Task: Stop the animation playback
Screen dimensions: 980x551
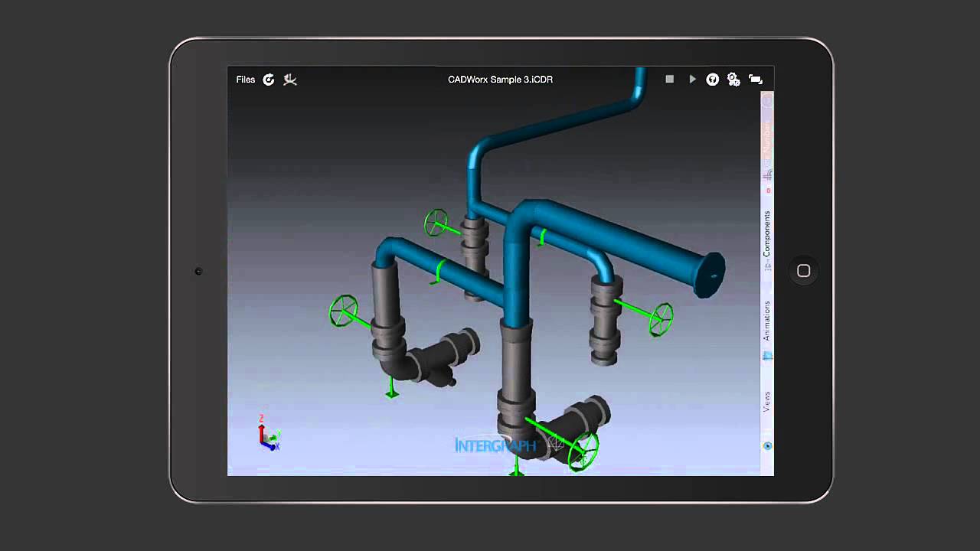Action: click(670, 79)
